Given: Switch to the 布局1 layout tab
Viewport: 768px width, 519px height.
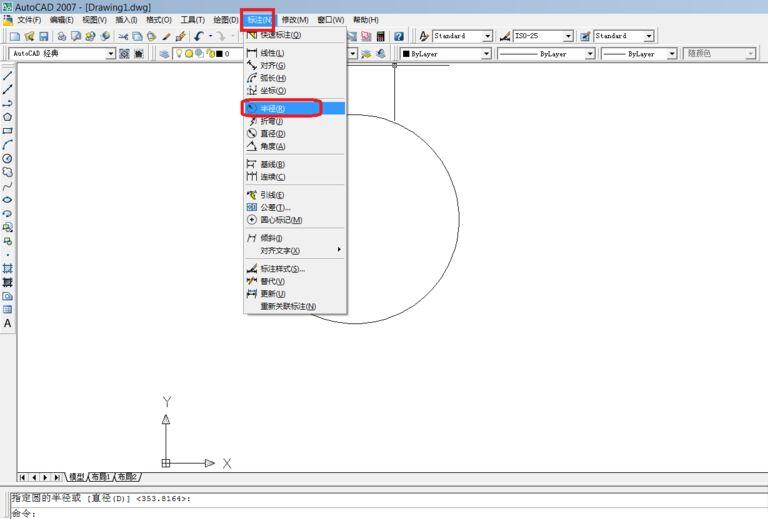Looking at the screenshot, I should (101, 477).
